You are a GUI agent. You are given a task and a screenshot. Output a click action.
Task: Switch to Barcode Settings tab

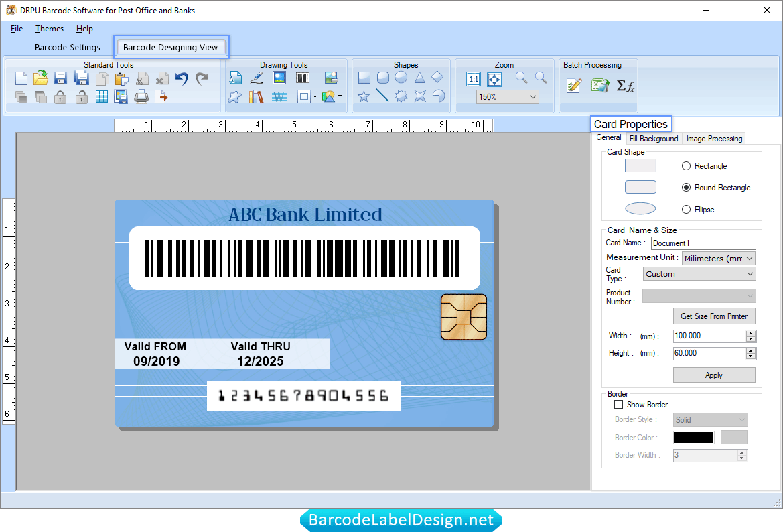(68, 47)
